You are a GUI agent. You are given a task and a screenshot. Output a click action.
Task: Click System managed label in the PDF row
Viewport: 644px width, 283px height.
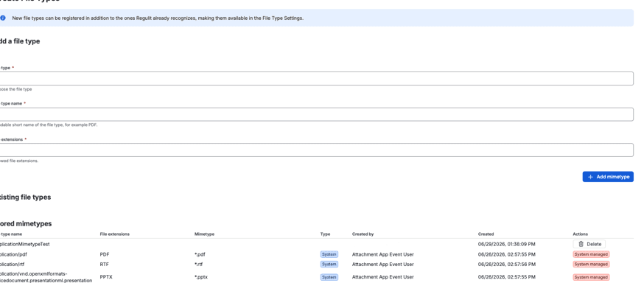(x=591, y=254)
